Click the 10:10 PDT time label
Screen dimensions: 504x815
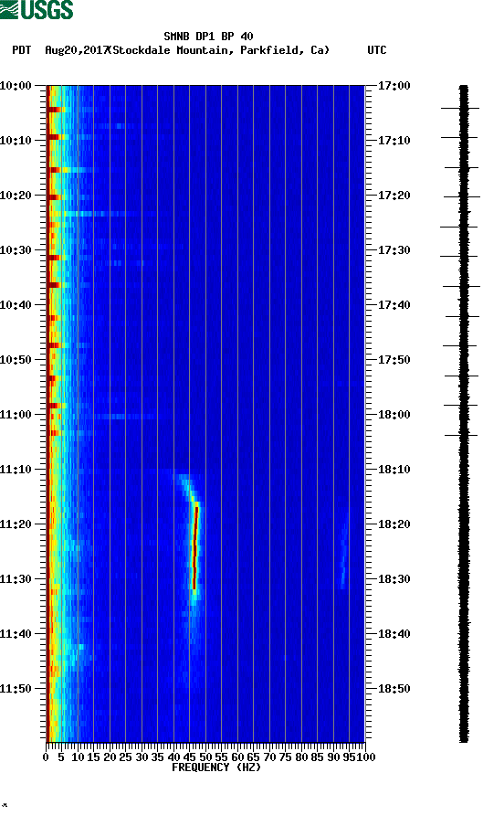click(16, 141)
